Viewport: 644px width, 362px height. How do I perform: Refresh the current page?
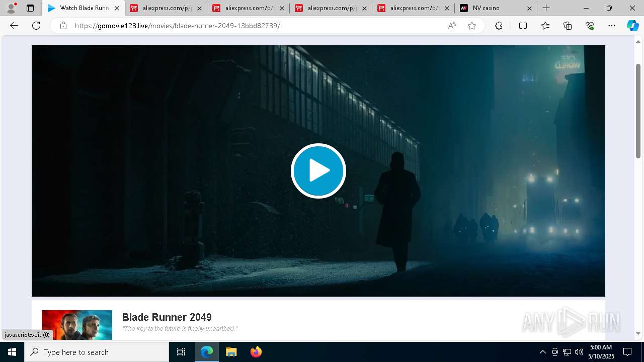pos(36,26)
